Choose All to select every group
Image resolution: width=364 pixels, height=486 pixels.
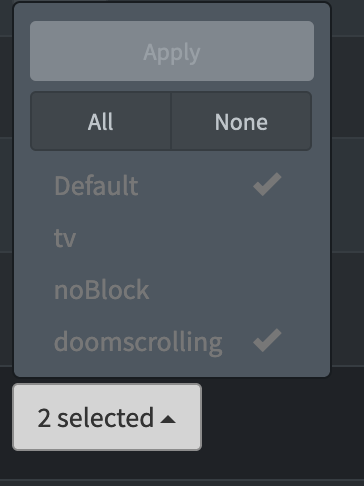point(100,121)
